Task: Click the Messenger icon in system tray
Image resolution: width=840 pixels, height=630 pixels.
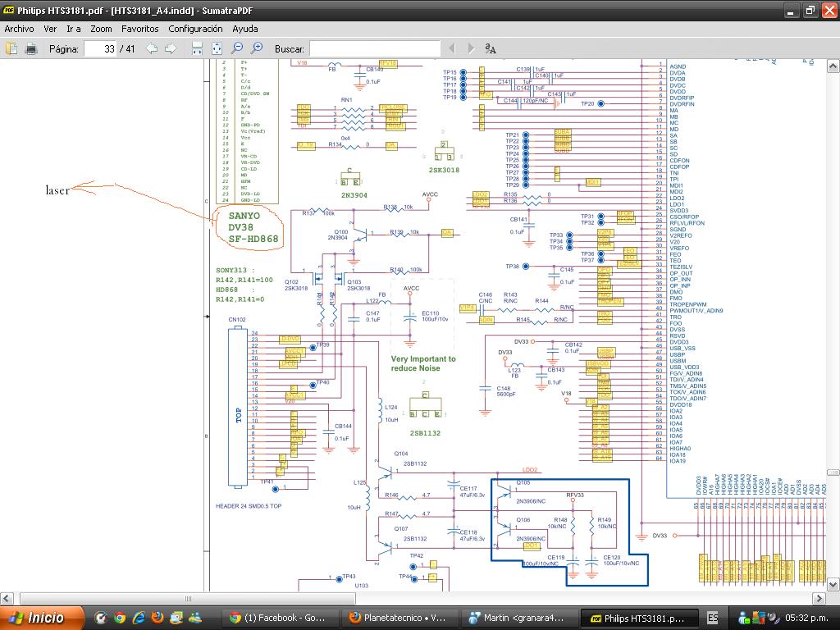Action: pos(744,619)
